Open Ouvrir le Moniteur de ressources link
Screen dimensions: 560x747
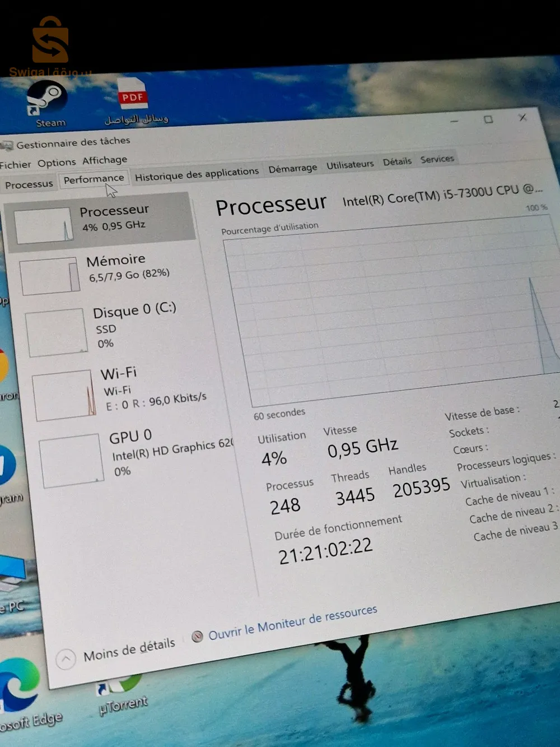[x=292, y=623]
